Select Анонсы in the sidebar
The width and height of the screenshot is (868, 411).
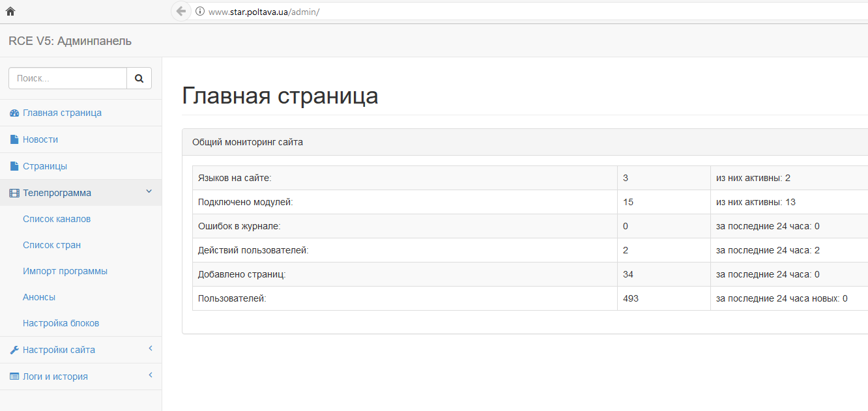tap(39, 297)
